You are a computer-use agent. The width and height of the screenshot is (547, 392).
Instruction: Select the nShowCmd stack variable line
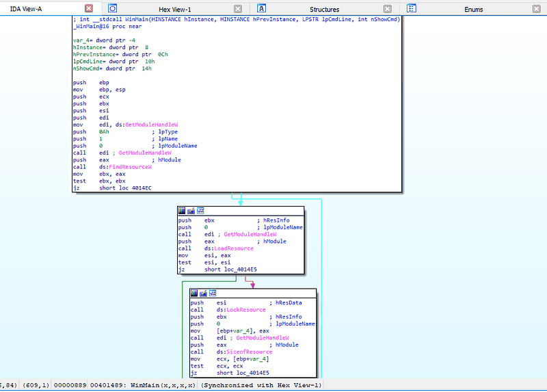[x=112, y=68]
